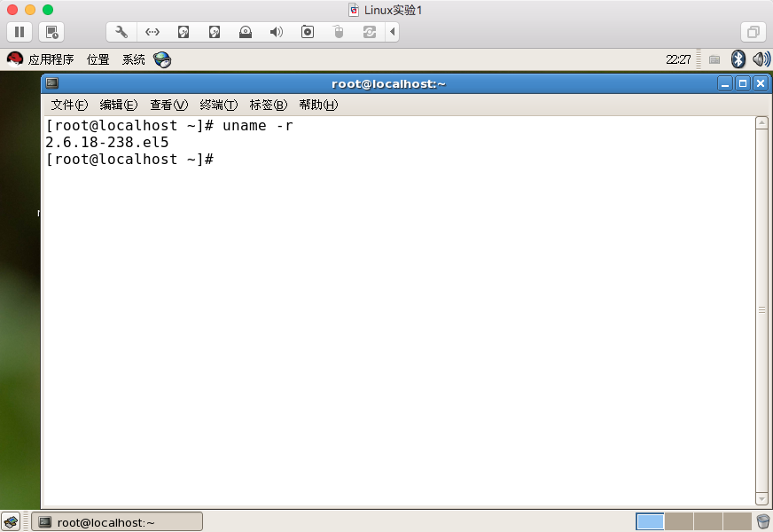Minimize the root@localhost terminal window
This screenshot has width=773, height=532.
point(725,83)
